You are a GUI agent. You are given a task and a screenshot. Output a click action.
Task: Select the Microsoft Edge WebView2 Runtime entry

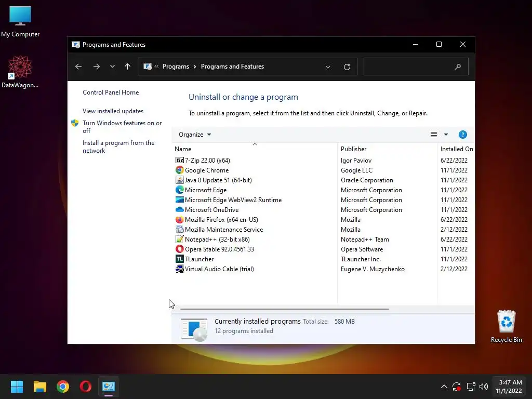tap(233, 199)
